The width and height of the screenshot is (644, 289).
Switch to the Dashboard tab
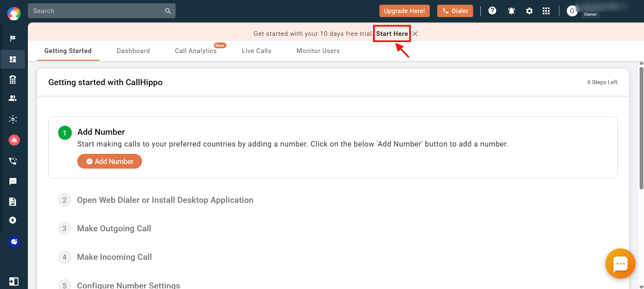pos(133,51)
